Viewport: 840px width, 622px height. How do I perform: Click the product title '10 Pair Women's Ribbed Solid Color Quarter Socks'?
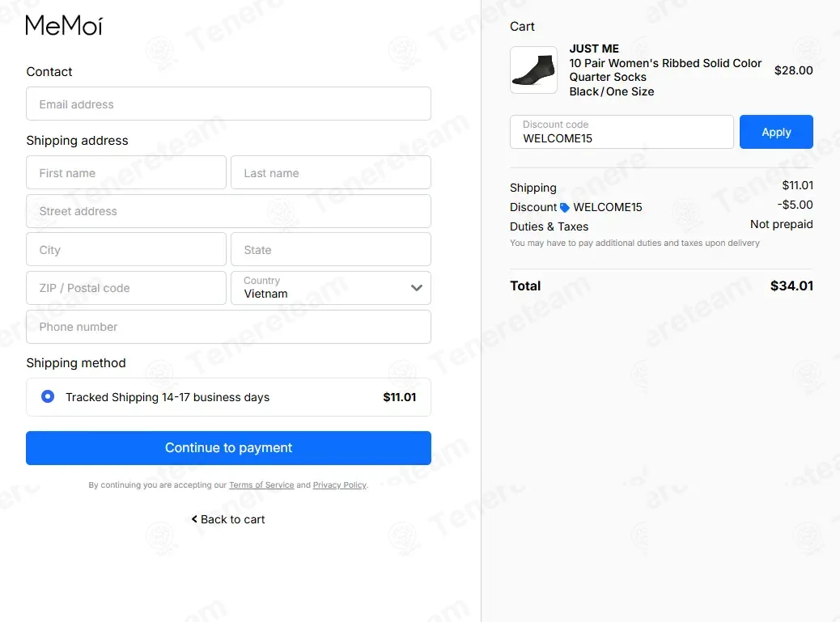pos(665,70)
